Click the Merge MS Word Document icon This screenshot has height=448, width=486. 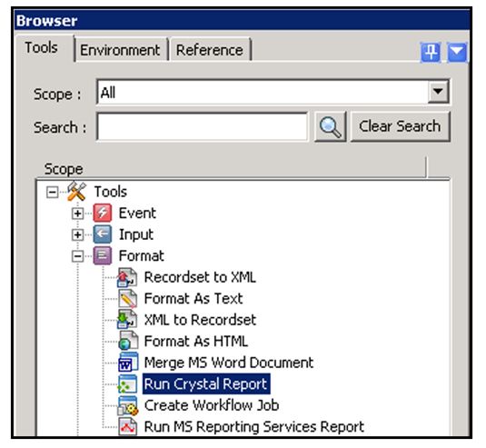(x=128, y=363)
